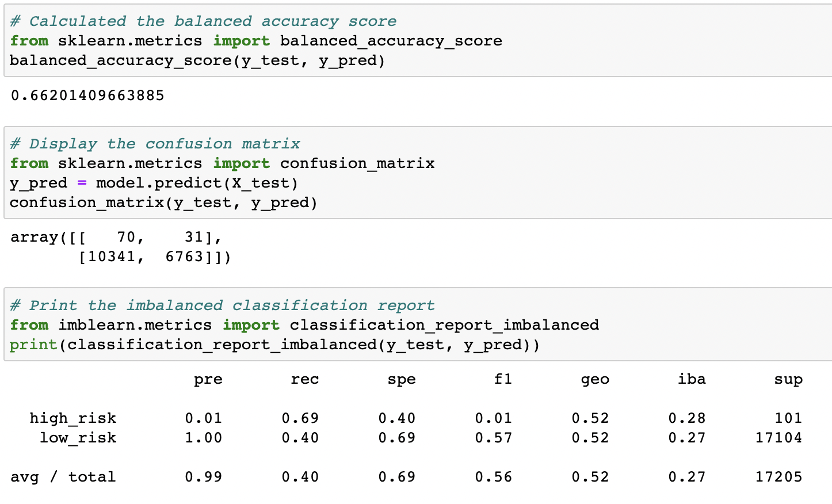Select the sup column header
This screenshot has height=504, width=832.
tap(789, 379)
